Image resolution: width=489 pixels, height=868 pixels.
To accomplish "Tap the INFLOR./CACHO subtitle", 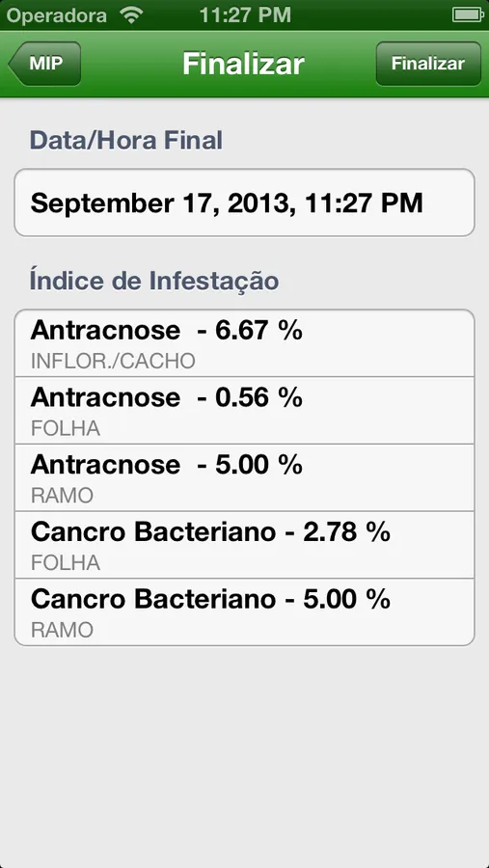I will point(113,362).
